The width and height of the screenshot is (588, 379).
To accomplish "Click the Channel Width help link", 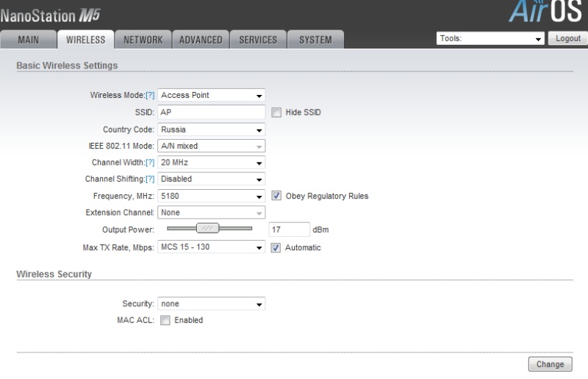I will 150,163.
